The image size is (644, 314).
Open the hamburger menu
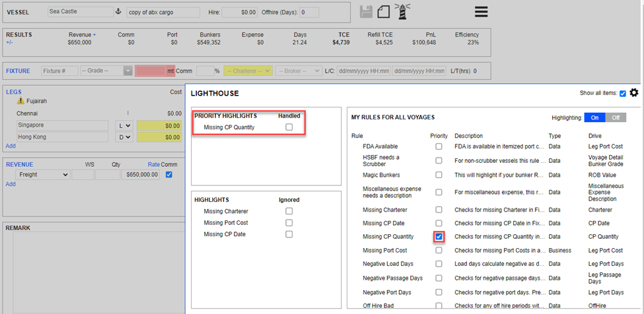pyautogui.click(x=481, y=12)
